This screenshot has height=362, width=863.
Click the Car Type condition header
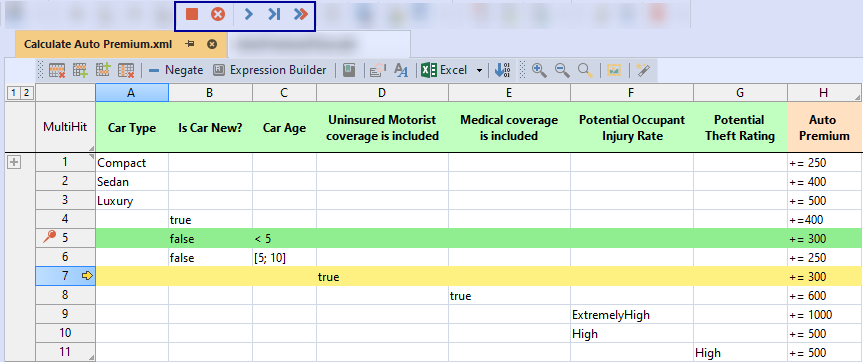pyautogui.click(x=132, y=128)
